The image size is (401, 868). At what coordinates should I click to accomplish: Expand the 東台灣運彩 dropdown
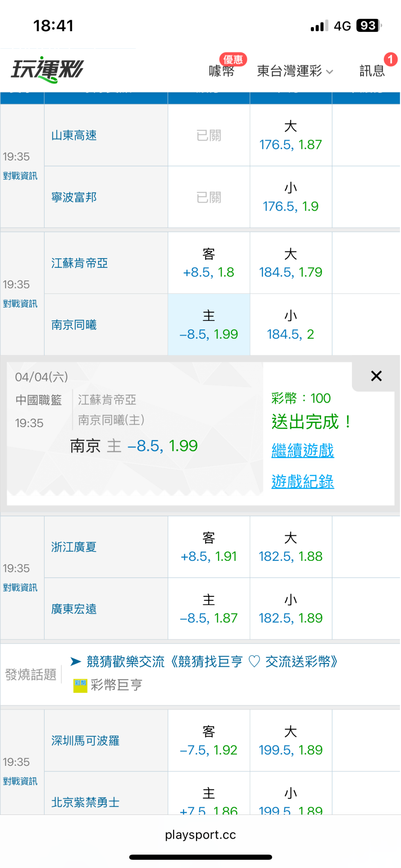295,71
